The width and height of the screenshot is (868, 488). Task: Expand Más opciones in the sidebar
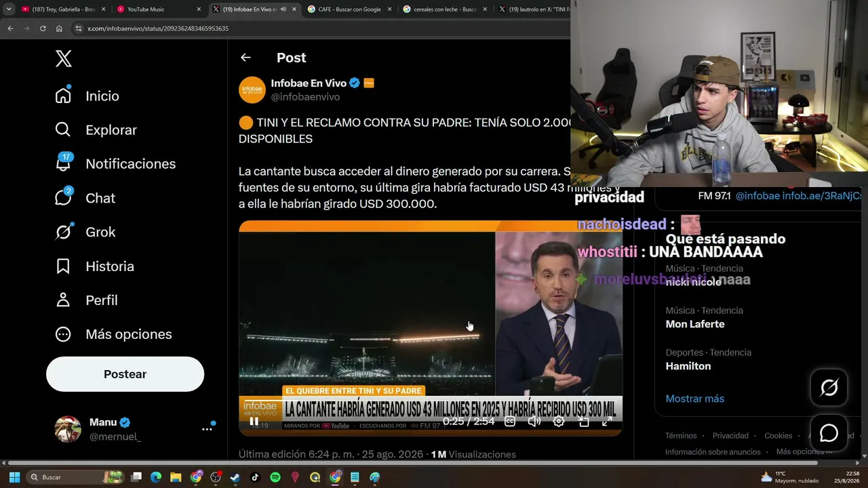coord(113,334)
